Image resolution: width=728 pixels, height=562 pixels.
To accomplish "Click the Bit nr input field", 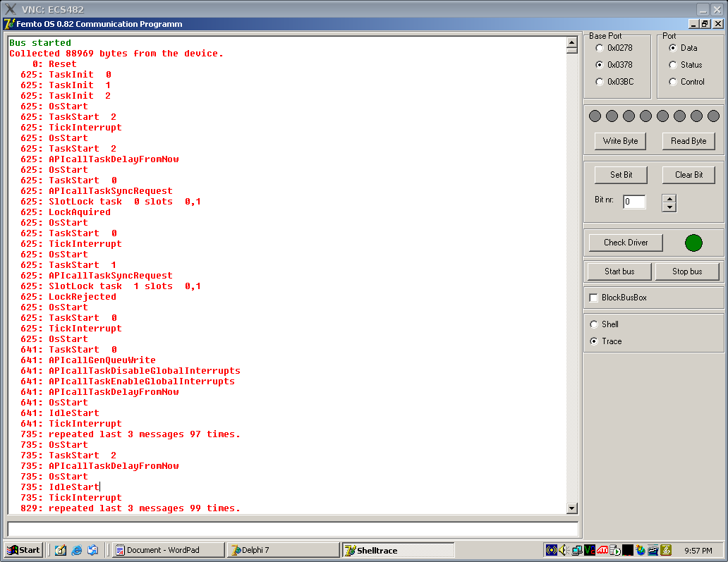I will point(634,202).
